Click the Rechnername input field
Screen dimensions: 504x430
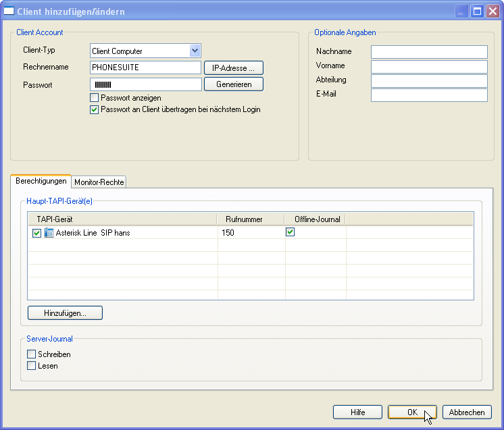[145, 68]
